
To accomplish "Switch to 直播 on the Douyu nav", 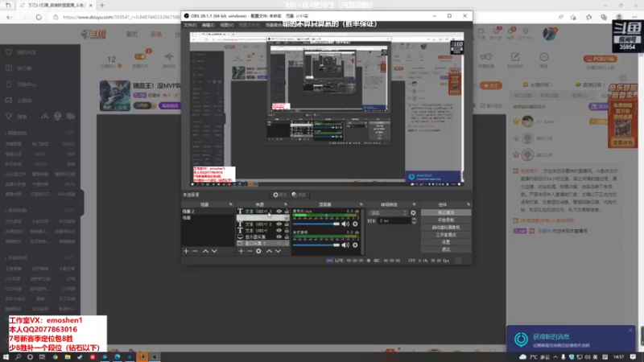I will tap(156, 34).
